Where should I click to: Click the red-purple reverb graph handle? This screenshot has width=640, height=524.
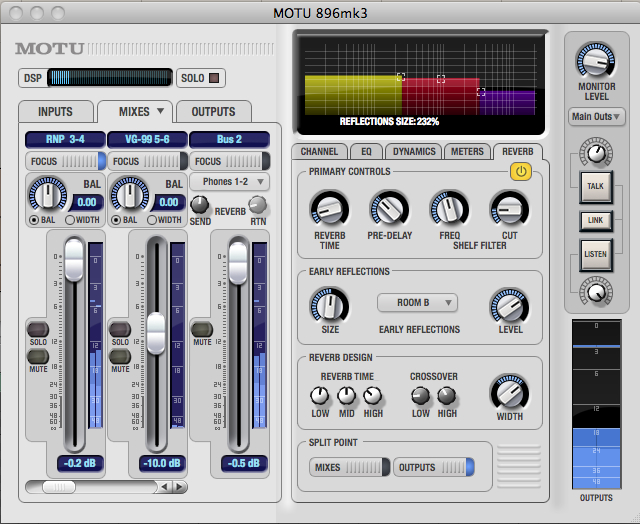481,92
